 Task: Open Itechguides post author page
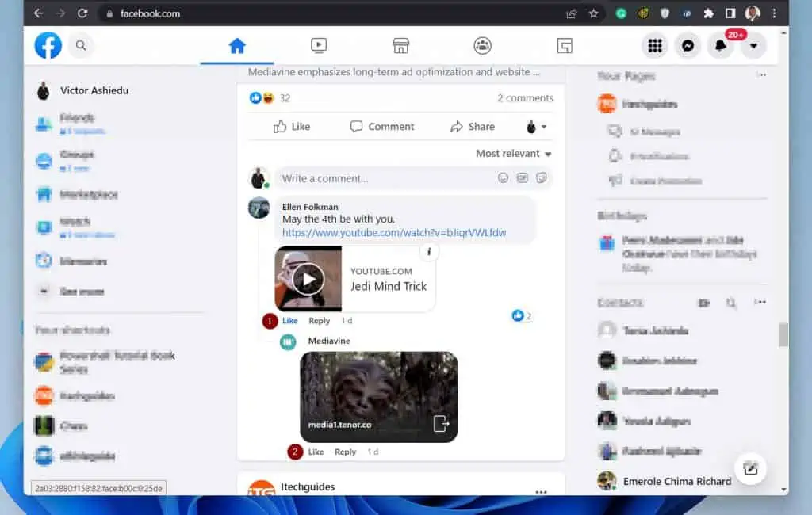[x=308, y=487]
